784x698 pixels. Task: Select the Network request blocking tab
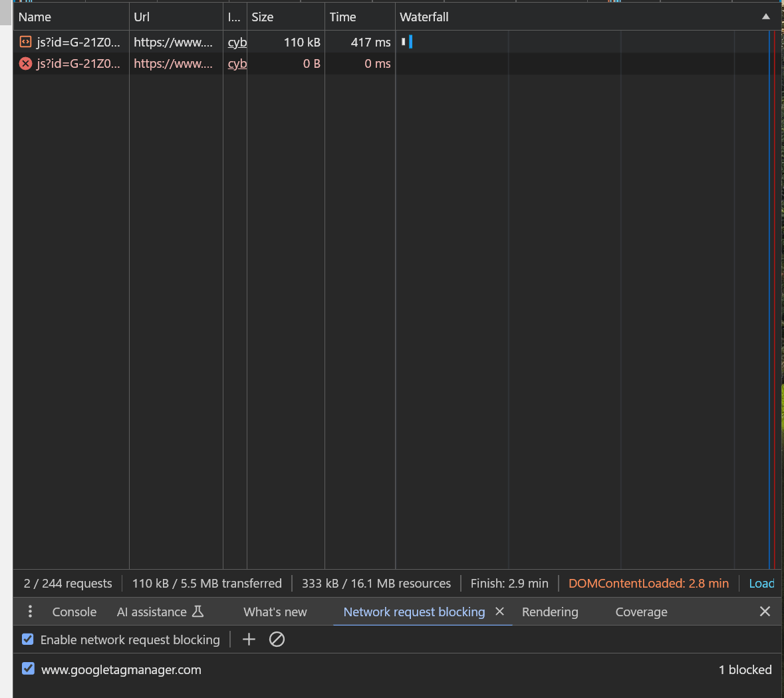[414, 612]
